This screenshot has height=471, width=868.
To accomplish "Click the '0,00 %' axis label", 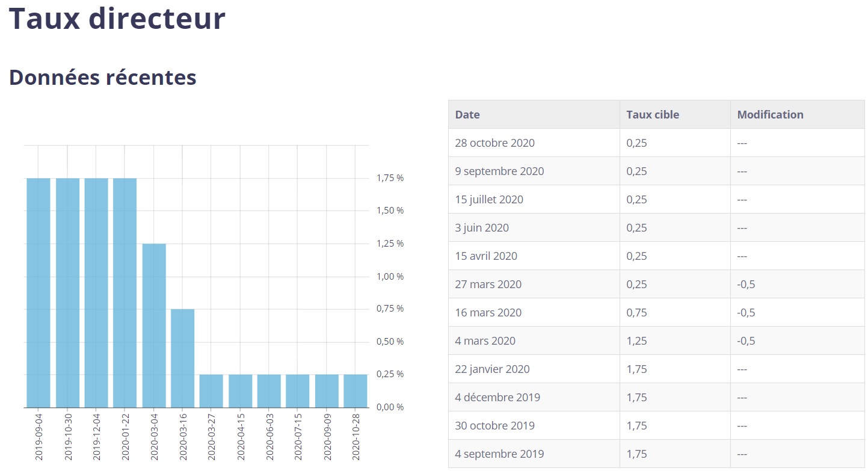I will pos(390,407).
